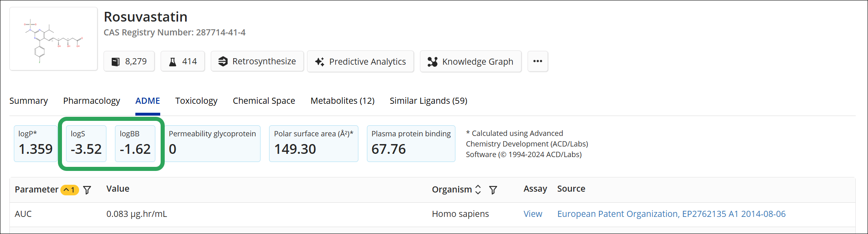Show the Similar Ligands (59) tab

[x=428, y=101]
